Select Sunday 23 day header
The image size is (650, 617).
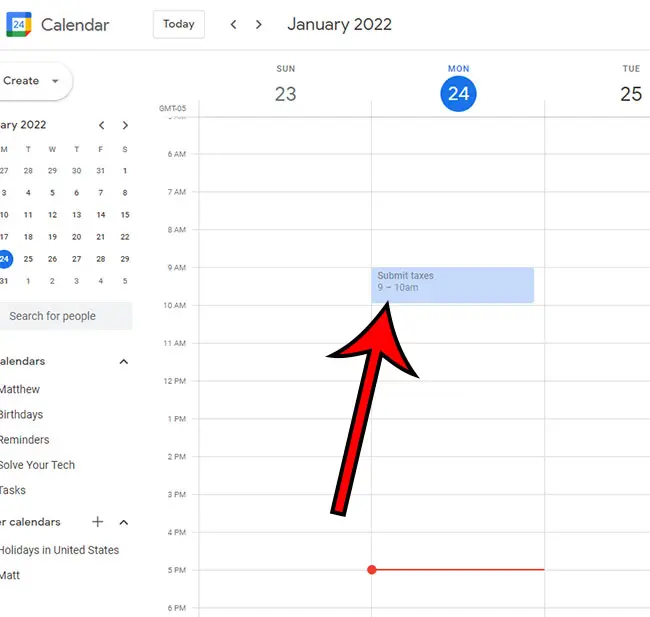click(285, 94)
